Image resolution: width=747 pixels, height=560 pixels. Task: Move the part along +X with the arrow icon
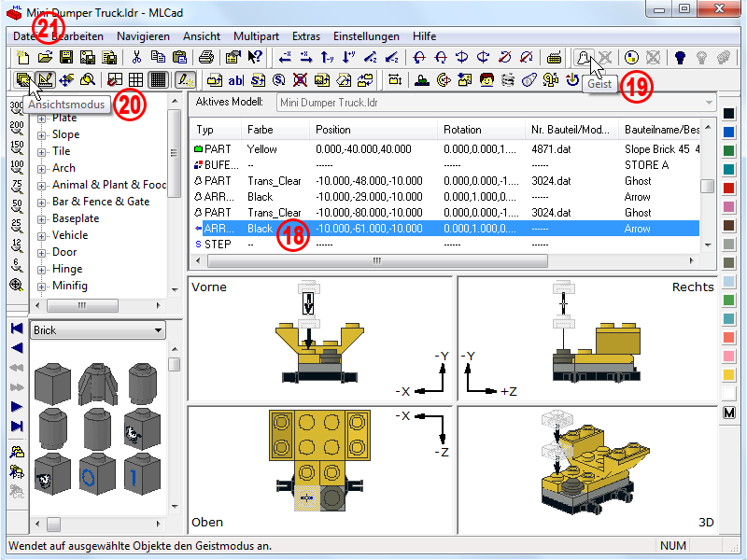point(306,58)
